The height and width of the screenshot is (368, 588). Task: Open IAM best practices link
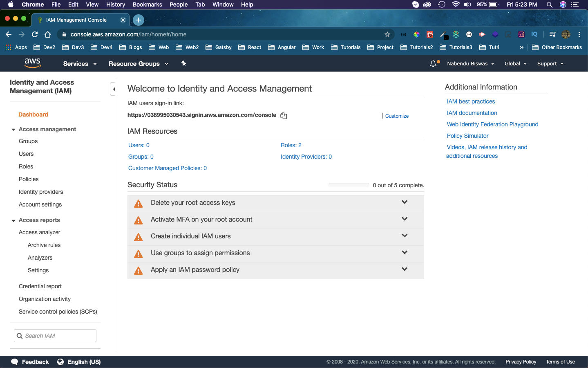(x=471, y=101)
